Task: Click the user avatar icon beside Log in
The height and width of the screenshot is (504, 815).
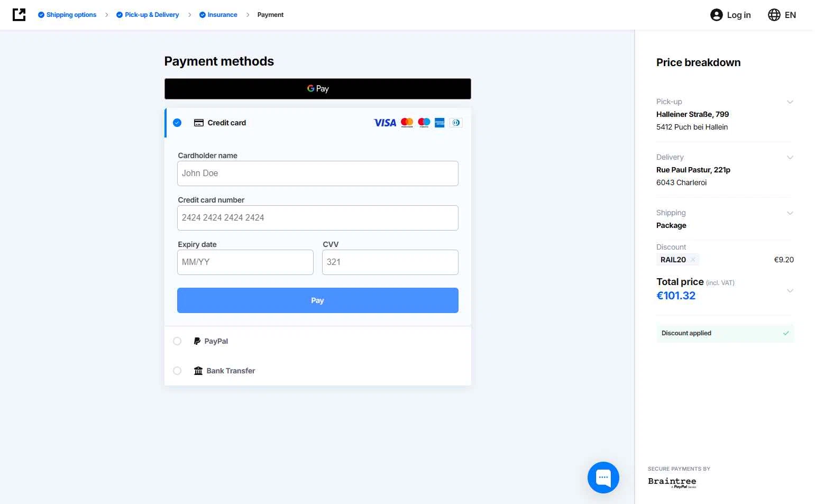Action: pyautogui.click(x=716, y=15)
